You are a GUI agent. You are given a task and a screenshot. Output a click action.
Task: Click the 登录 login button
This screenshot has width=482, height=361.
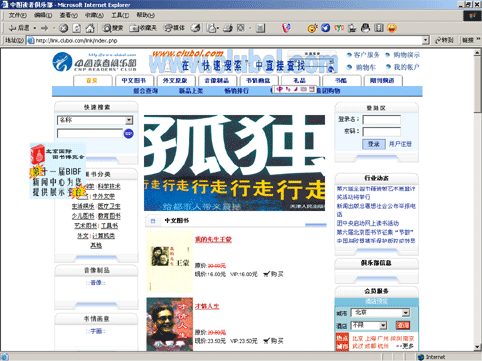click(x=374, y=144)
